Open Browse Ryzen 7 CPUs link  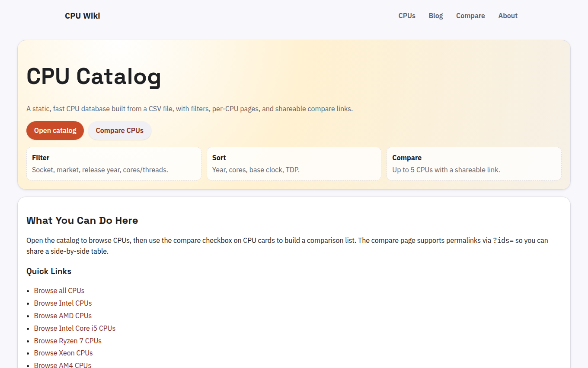coord(68,341)
